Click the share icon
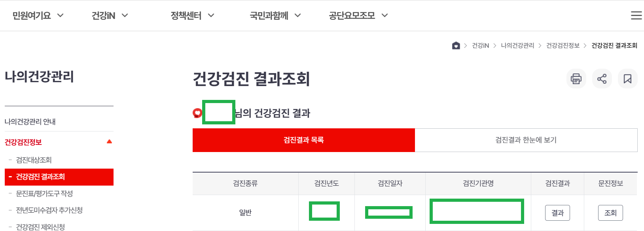 602,79
